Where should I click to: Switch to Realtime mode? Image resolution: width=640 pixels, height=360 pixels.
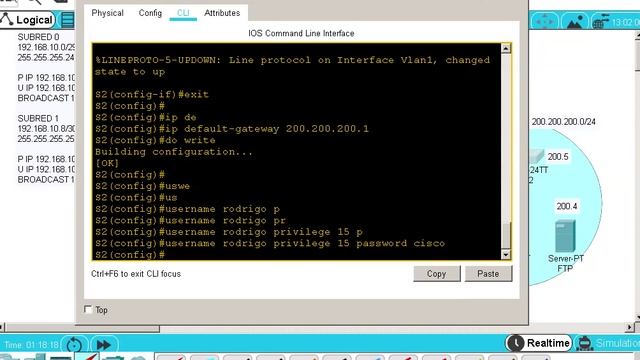pos(538,343)
